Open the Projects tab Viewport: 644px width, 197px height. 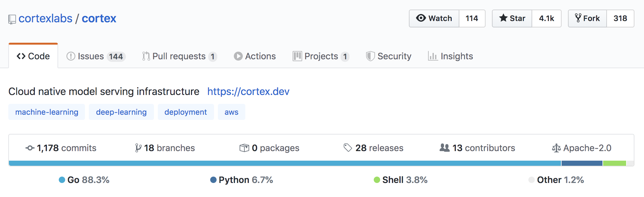pyautogui.click(x=321, y=56)
